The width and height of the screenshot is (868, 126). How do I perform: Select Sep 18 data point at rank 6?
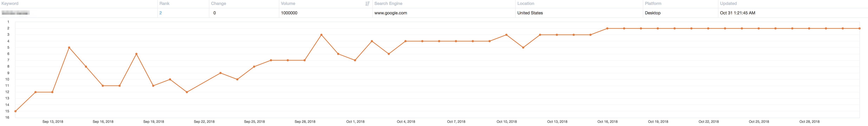tap(136, 54)
